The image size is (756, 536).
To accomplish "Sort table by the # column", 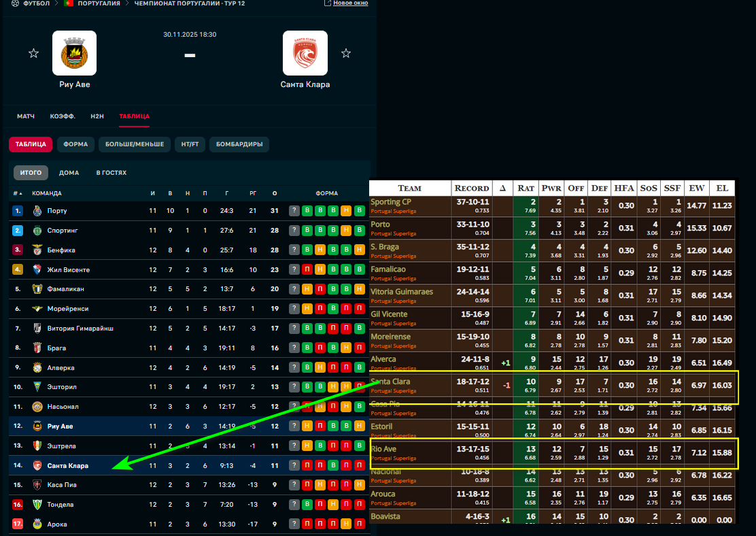I will point(16,193).
